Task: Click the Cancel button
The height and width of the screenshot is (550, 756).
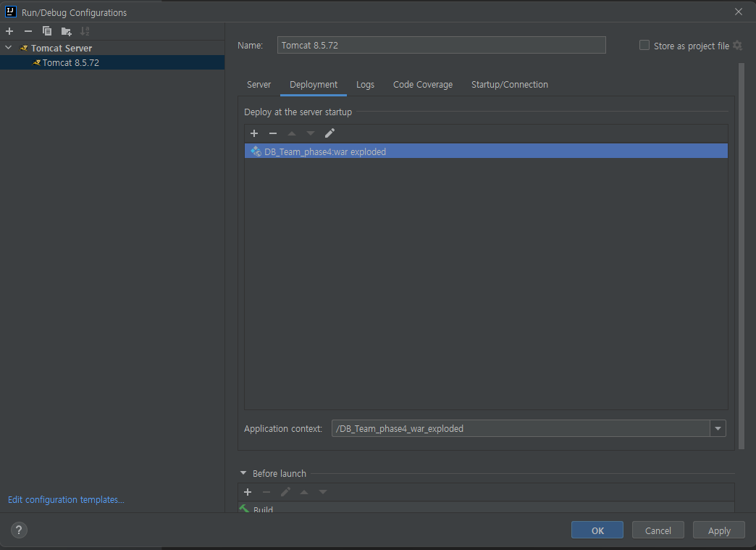Action: pyautogui.click(x=658, y=530)
